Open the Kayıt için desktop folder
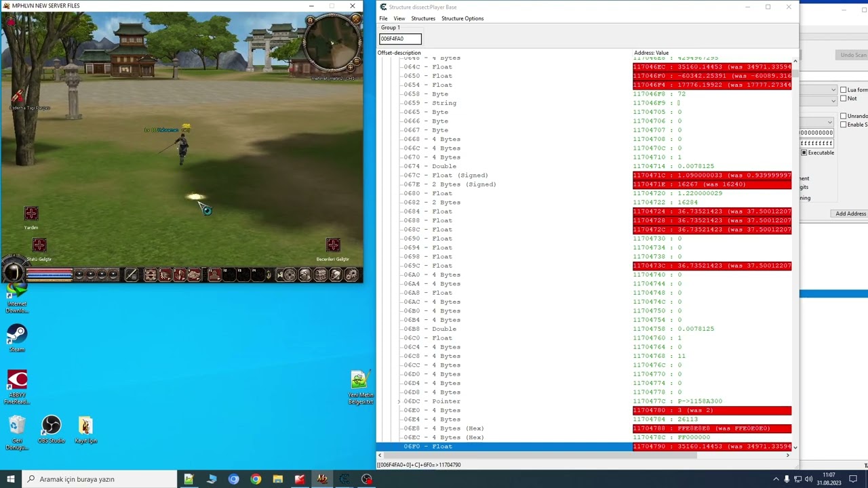Image resolution: width=868 pixels, height=488 pixels. tap(85, 430)
